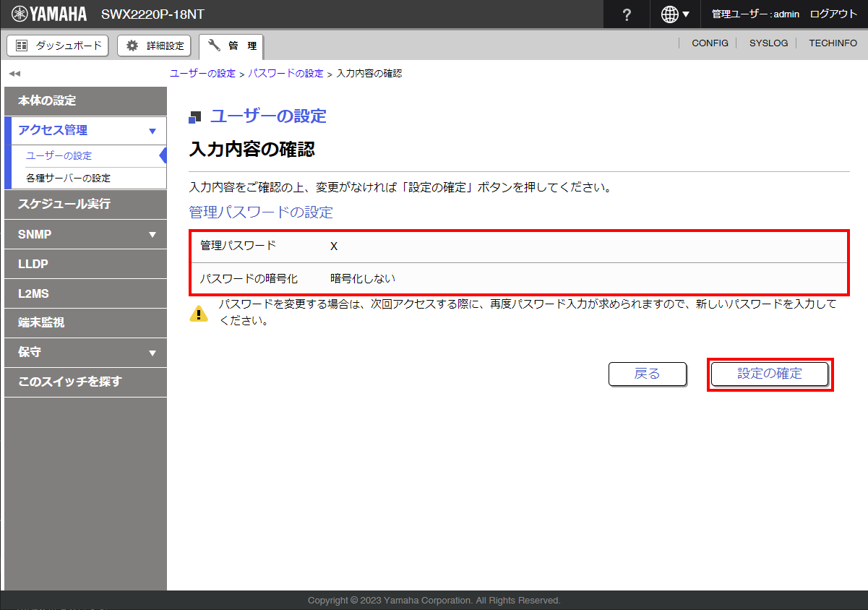Expand the アクセス管理 menu arrow
Screen dimensions: 868x610
[152, 131]
